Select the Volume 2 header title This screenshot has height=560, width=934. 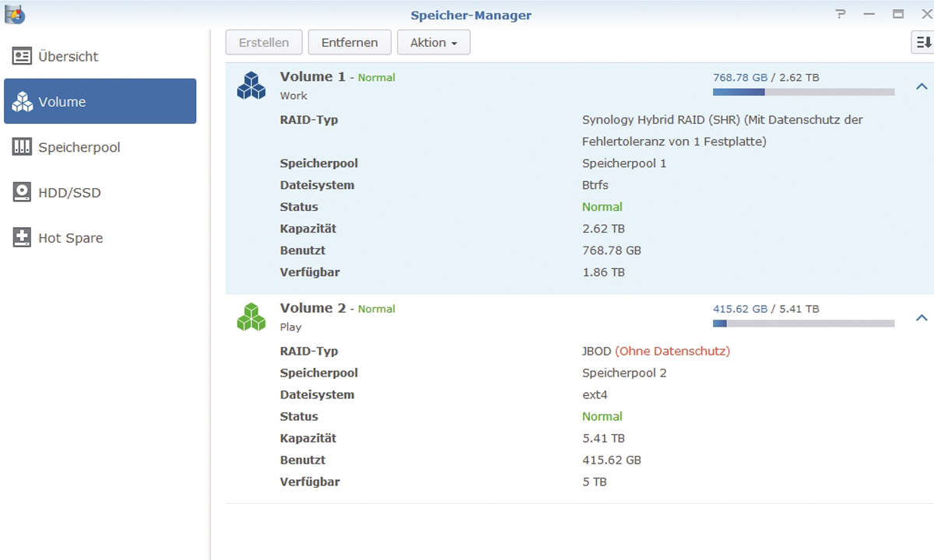pos(312,307)
